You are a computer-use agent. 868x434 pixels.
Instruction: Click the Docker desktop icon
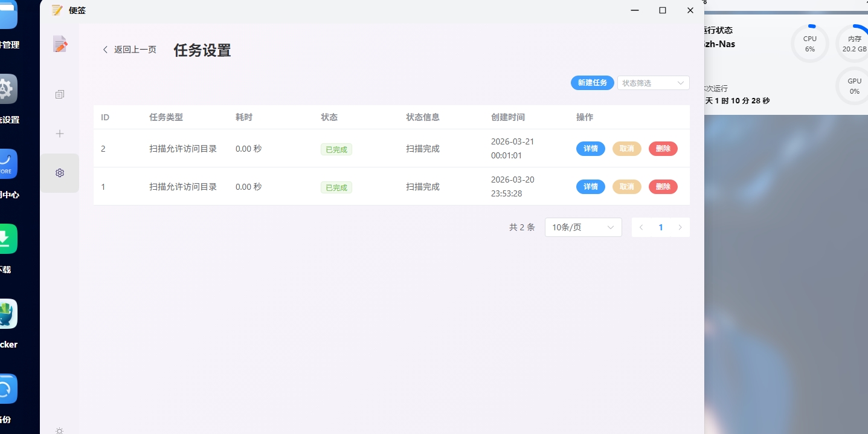click(7, 314)
